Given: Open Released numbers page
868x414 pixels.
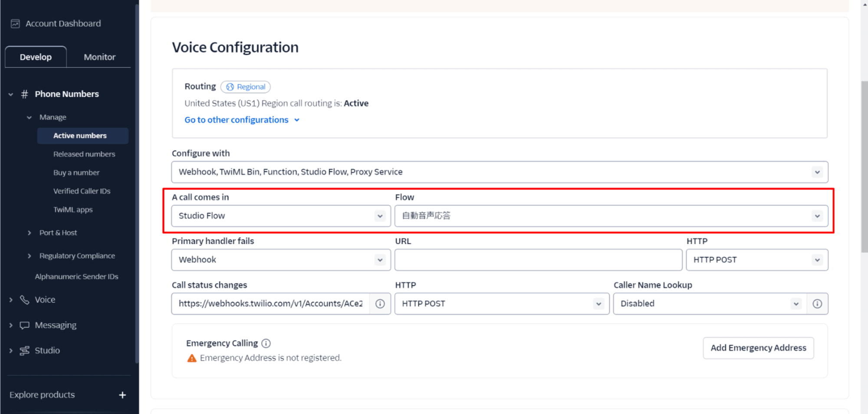Looking at the screenshot, I should [x=84, y=154].
